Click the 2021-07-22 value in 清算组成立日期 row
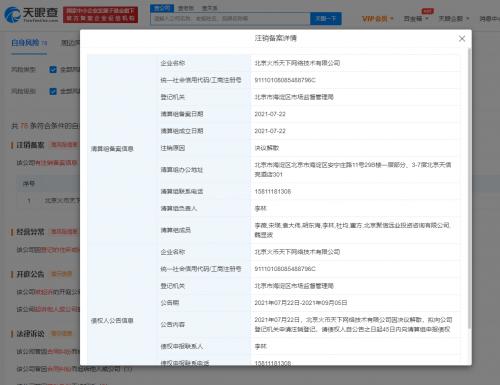Viewport: 500px width, 385px height. click(270, 131)
